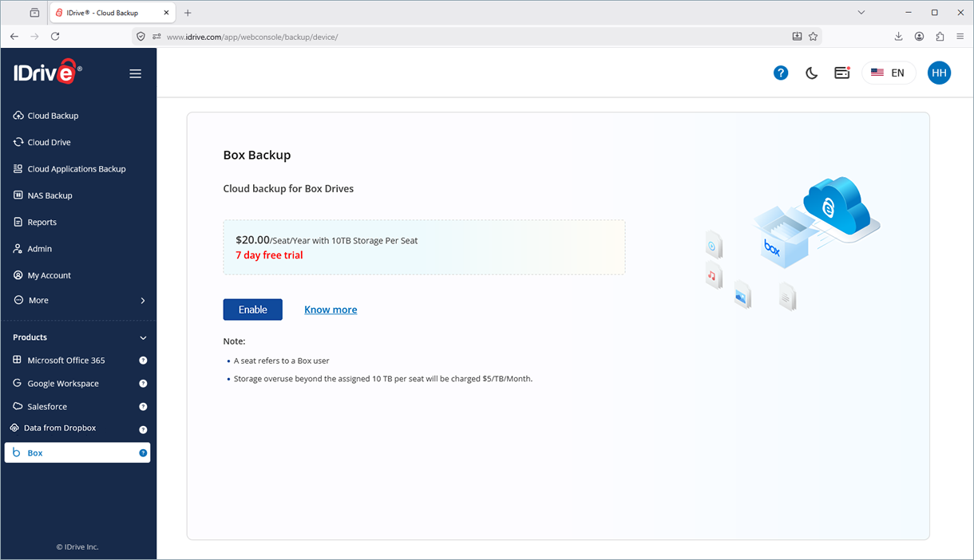Viewport: 974px width, 560px height.
Task: Click help icon beside Salesforce
Action: [x=143, y=407]
